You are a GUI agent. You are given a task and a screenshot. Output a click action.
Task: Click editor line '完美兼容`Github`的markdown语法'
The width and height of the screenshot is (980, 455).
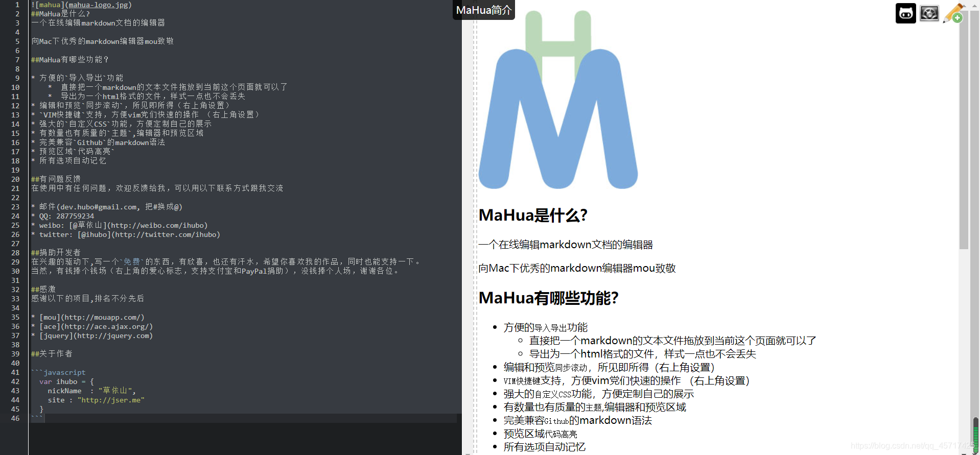tap(98, 142)
